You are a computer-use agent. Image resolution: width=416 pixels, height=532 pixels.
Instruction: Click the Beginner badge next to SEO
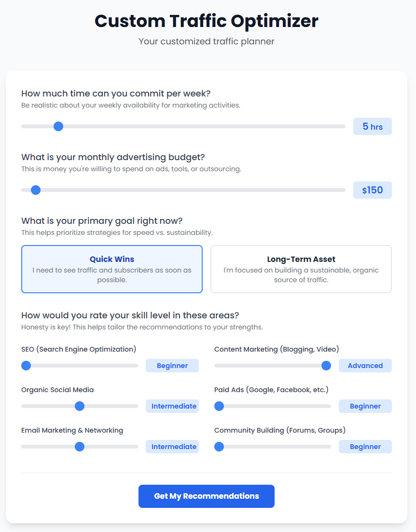click(172, 366)
